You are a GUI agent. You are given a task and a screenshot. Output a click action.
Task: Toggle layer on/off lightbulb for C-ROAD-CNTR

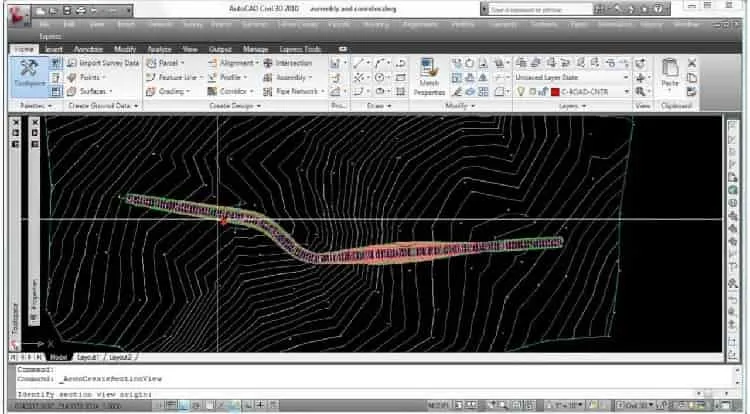click(521, 91)
